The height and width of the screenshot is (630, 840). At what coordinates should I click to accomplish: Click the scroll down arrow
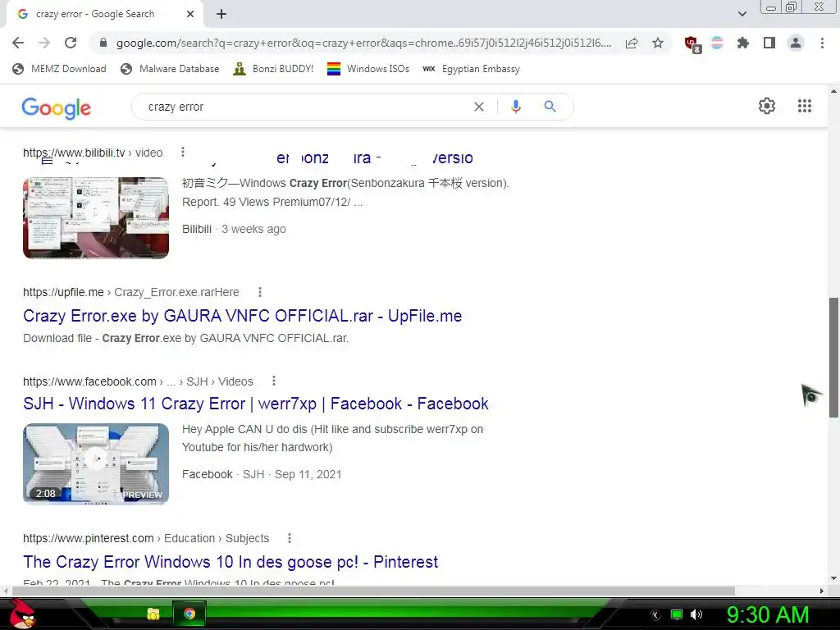(x=833, y=578)
